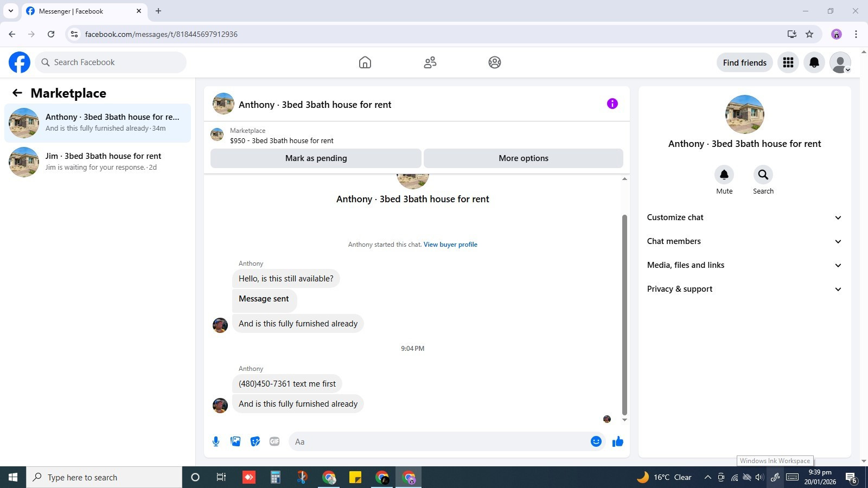The height and width of the screenshot is (488, 868).
Task: Open Sticky Notes from the taskbar
Action: (355, 477)
